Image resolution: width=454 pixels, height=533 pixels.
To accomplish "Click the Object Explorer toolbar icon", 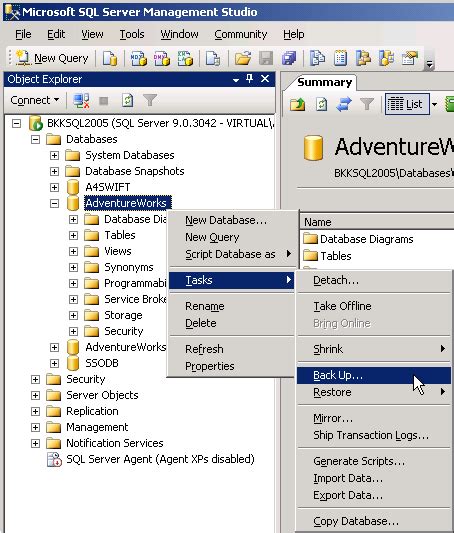I will [363, 58].
